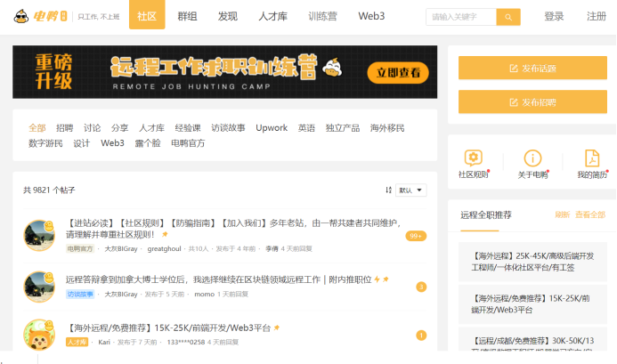This screenshot has width=617, height=364.
Task: Open the 远程工作求职训练营 banner image
Action: tap(224, 72)
